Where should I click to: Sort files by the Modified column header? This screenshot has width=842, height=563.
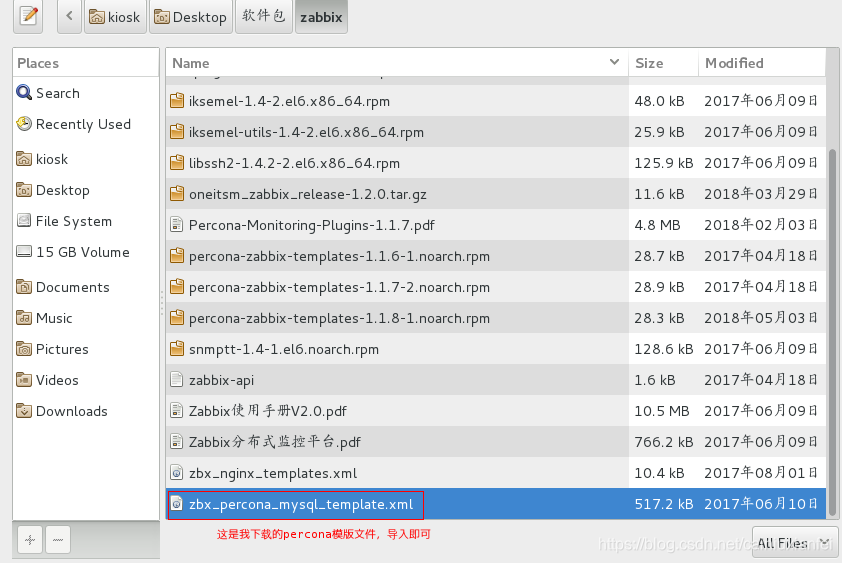coord(761,63)
